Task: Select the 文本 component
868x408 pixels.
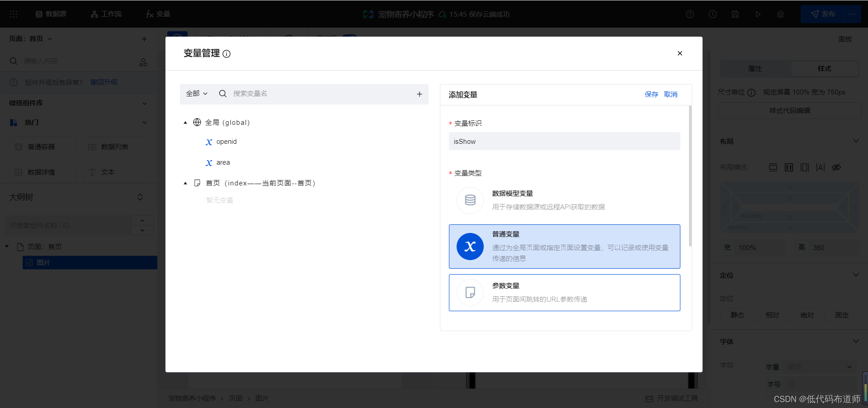Action: point(116,172)
